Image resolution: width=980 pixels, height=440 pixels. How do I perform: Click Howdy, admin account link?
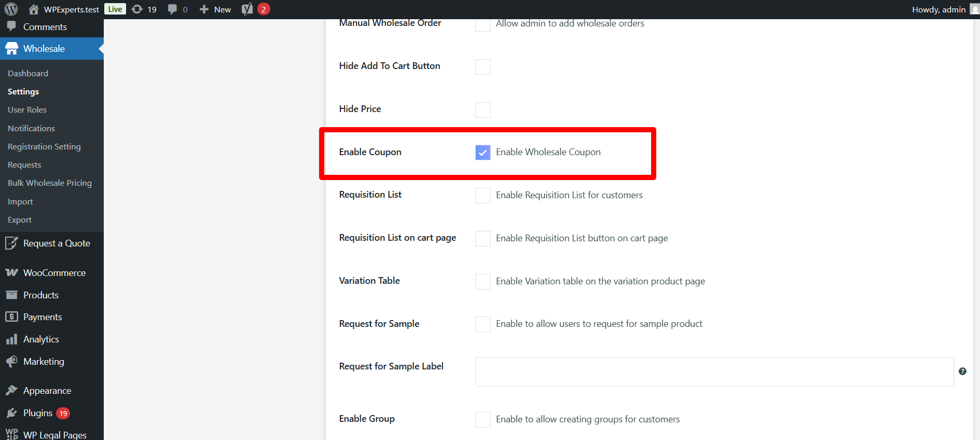click(x=938, y=9)
